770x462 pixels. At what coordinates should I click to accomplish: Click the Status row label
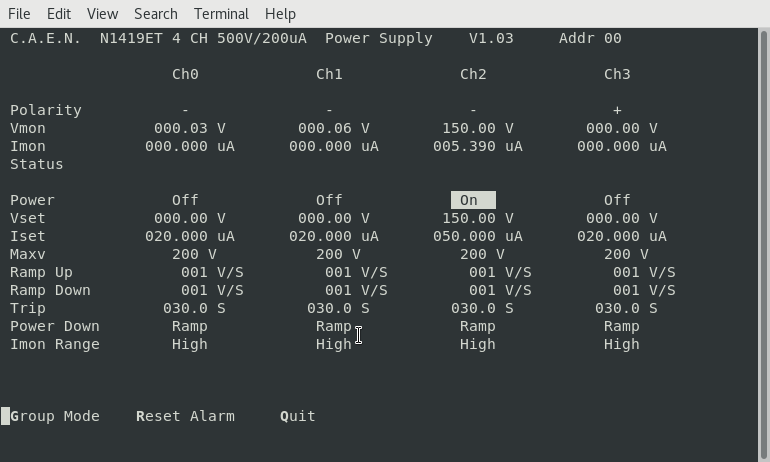click(x=37, y=164)
